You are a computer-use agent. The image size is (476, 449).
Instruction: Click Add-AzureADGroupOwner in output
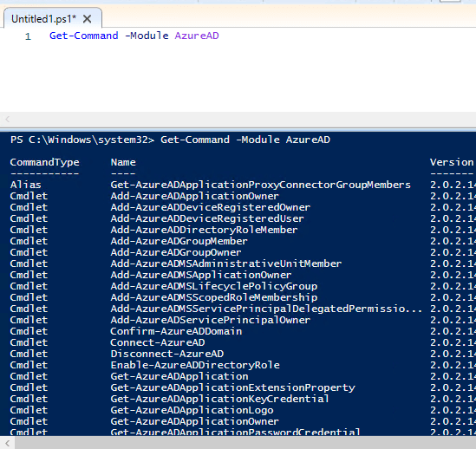point(176,252)
